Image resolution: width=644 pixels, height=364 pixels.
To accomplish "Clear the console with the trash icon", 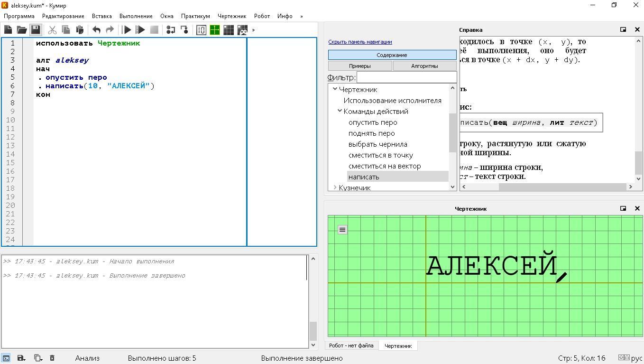I will [x=52, y=358].
